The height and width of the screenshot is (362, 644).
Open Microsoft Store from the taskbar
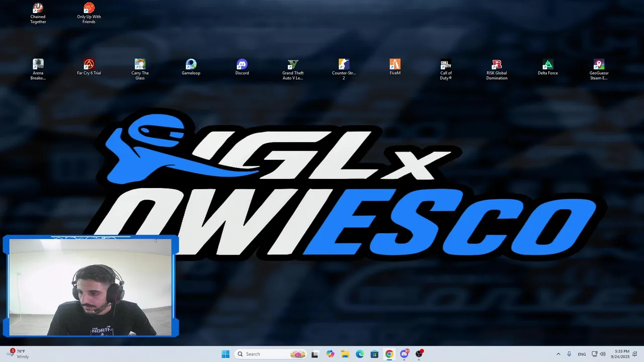coord(374,354)
